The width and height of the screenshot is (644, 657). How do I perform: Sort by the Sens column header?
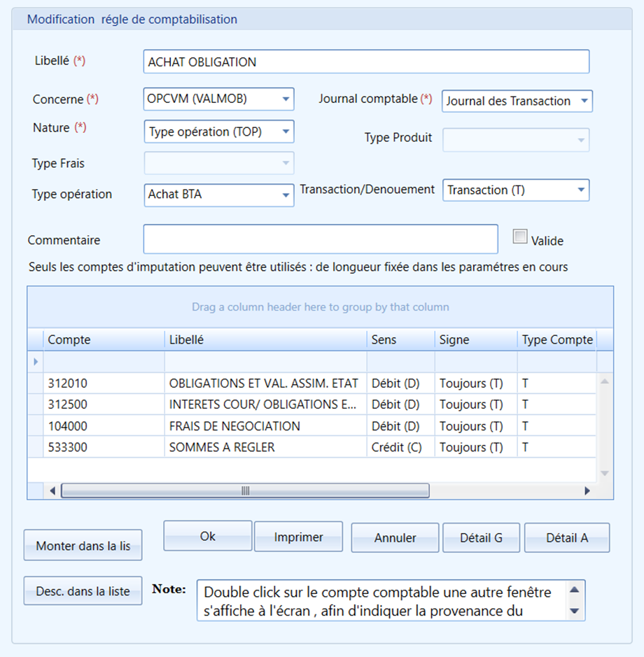click(400, 339)
